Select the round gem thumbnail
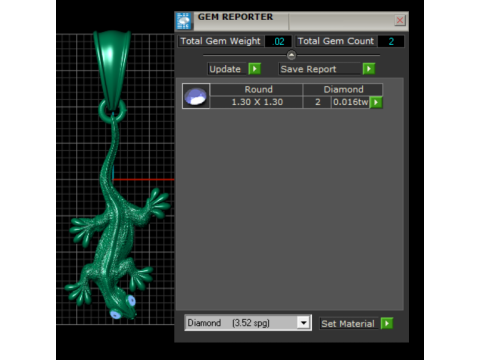Screen dimensions: 480x360 tap(196, 96)
